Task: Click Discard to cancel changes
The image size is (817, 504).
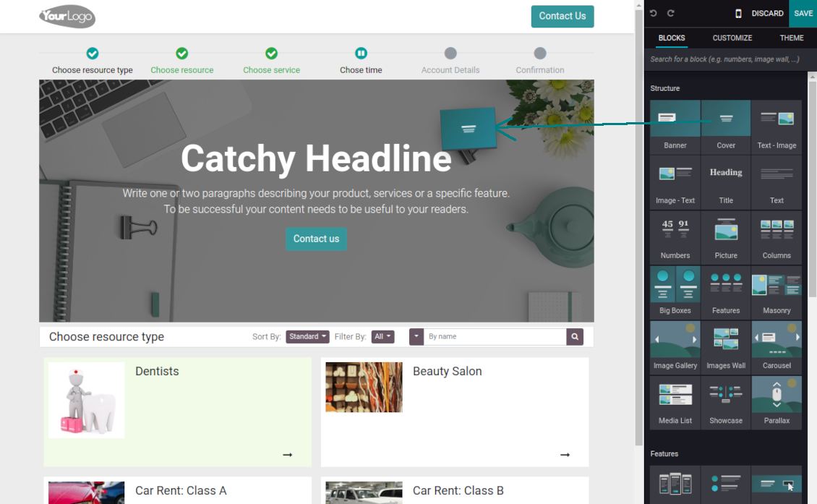Action: click(767, 14)
